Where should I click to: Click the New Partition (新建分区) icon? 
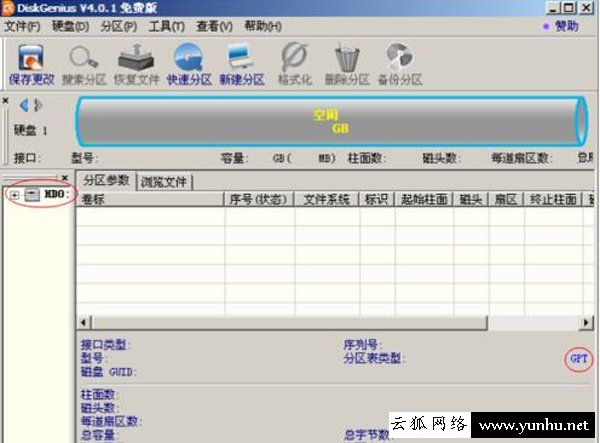(242, 64)
